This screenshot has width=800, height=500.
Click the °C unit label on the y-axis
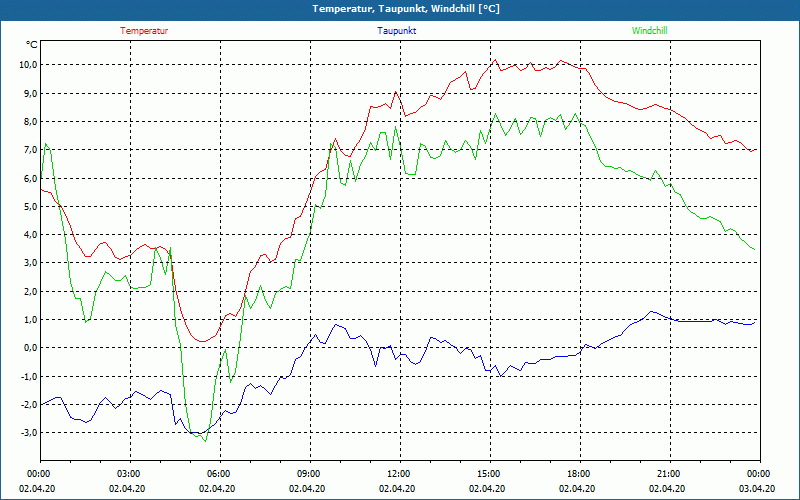(31, 45)
